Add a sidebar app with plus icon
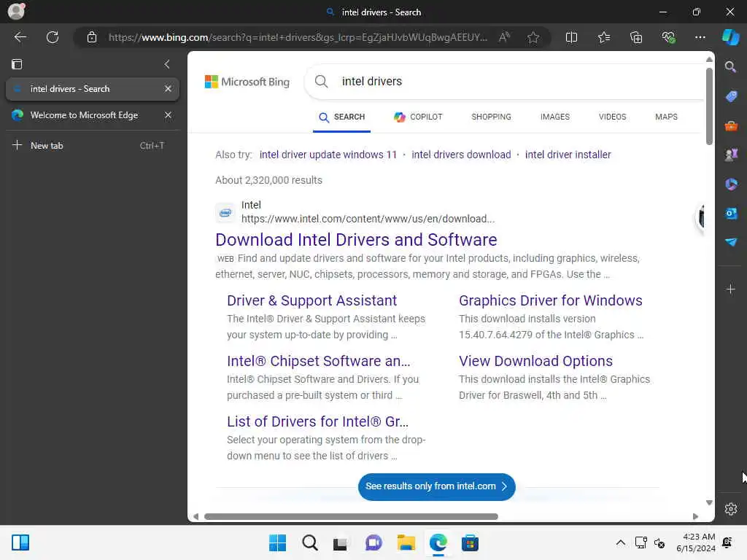This screenshot has width=747, height=560. (730, 289)
